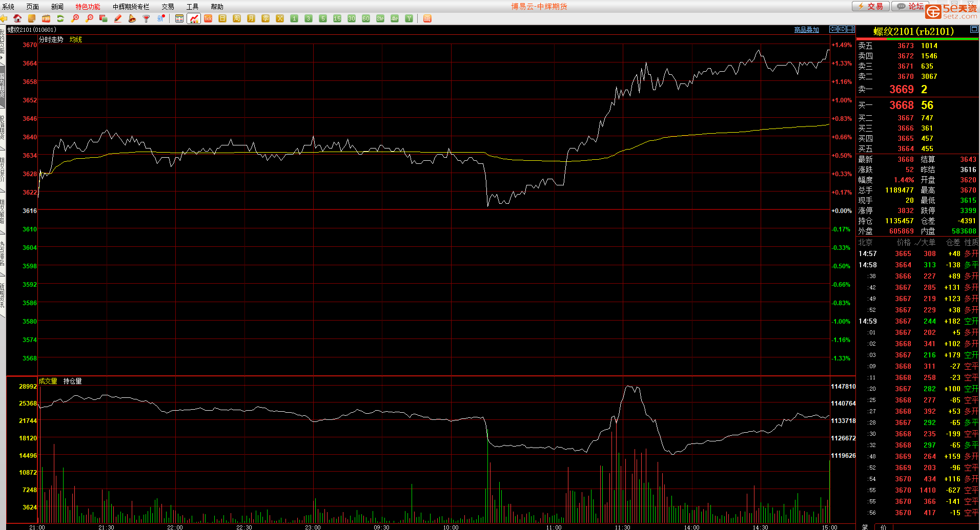This screenshot has width=980, height=530.
Task: Open the 国内期货 sidebar tab
Action: 3,86
